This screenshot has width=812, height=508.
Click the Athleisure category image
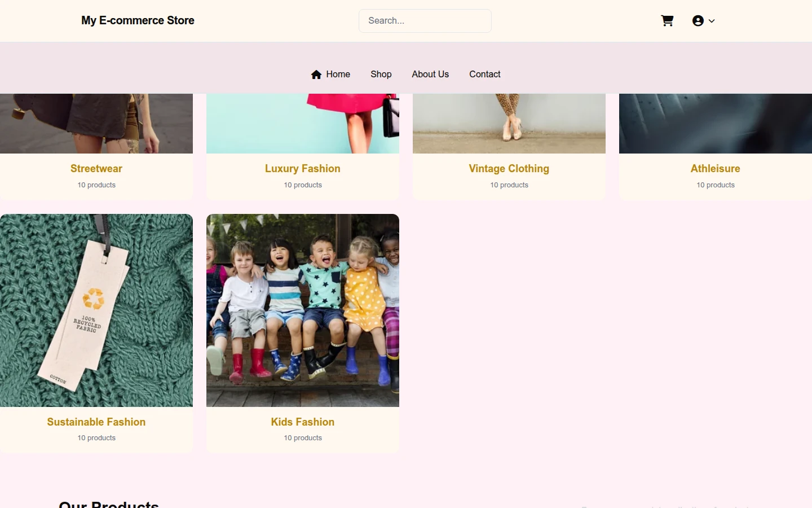pyautogui.click(x=716, y=124)
